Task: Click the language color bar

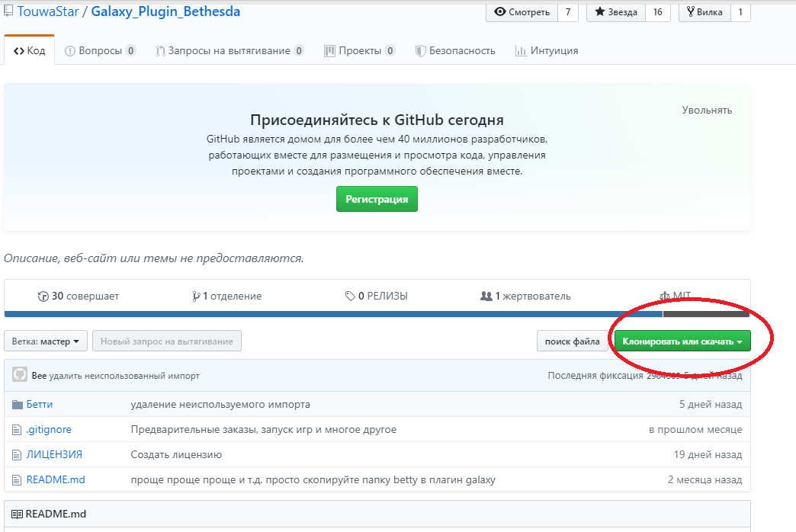Action: pyautogui.click(x=332, y=313)
